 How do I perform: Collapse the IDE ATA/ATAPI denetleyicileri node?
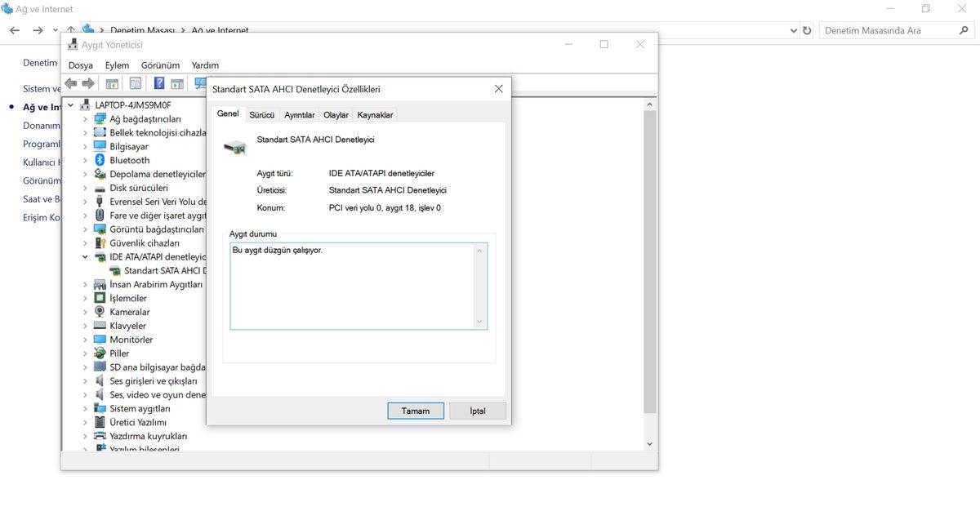pos(85,256)
